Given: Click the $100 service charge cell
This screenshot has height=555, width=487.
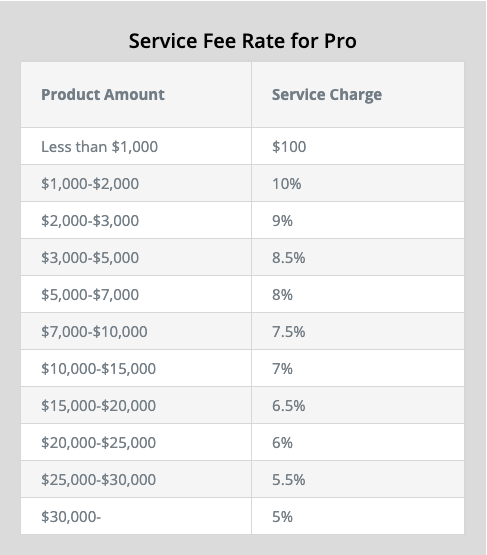Looking at the screenshot, I should [358, 146].
